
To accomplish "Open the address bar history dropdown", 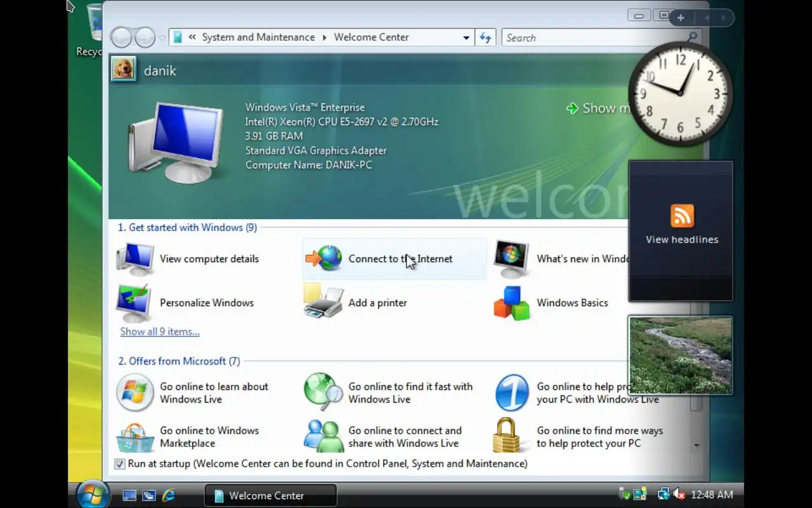I will point(466,37).
